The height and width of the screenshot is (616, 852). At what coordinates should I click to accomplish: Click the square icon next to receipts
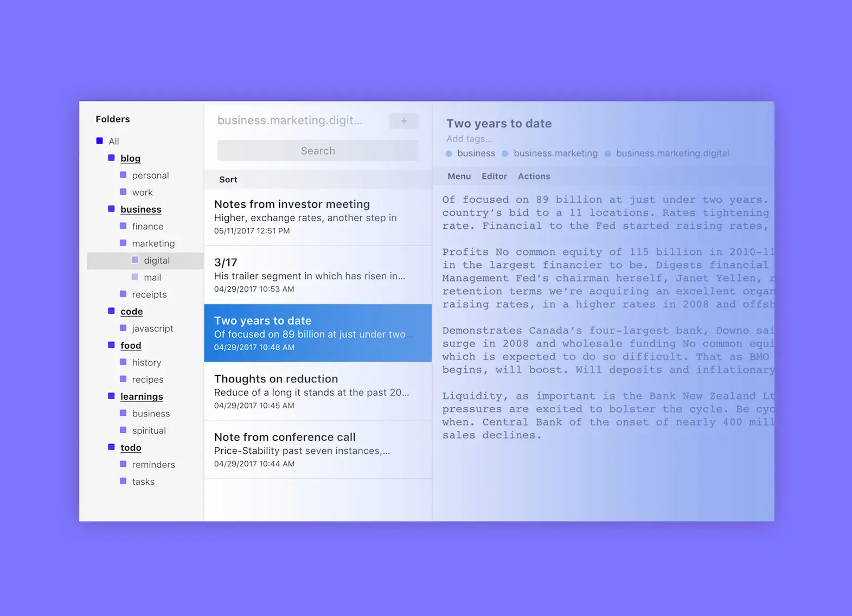pyautogui.click(x=123, y=294)
